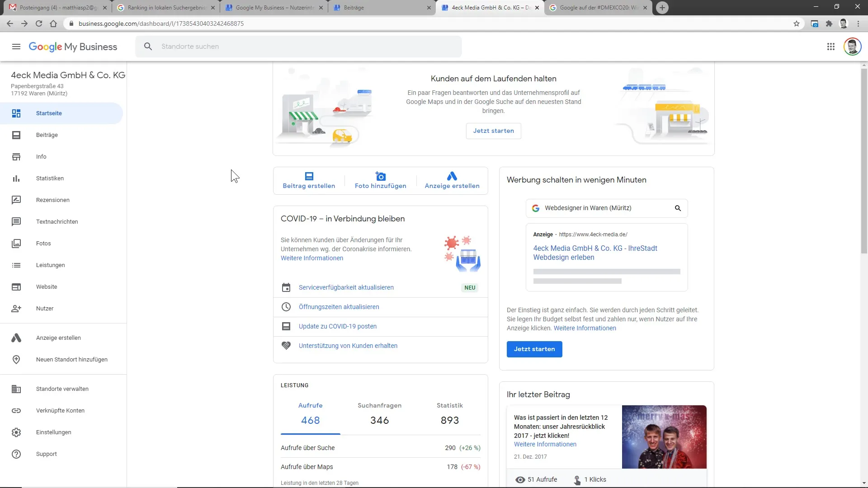Viewport: 868px width, 488px height.
Task: Reload the page in Chrome
Action: tap(39, 23)
